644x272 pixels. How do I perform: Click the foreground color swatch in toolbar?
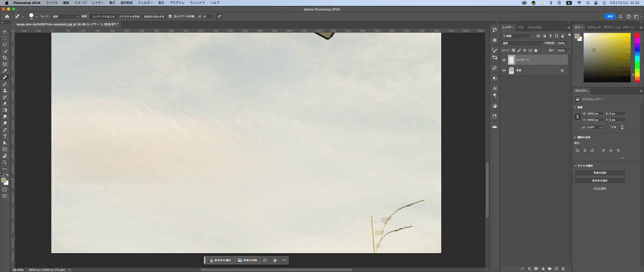(x=4, y=180)
